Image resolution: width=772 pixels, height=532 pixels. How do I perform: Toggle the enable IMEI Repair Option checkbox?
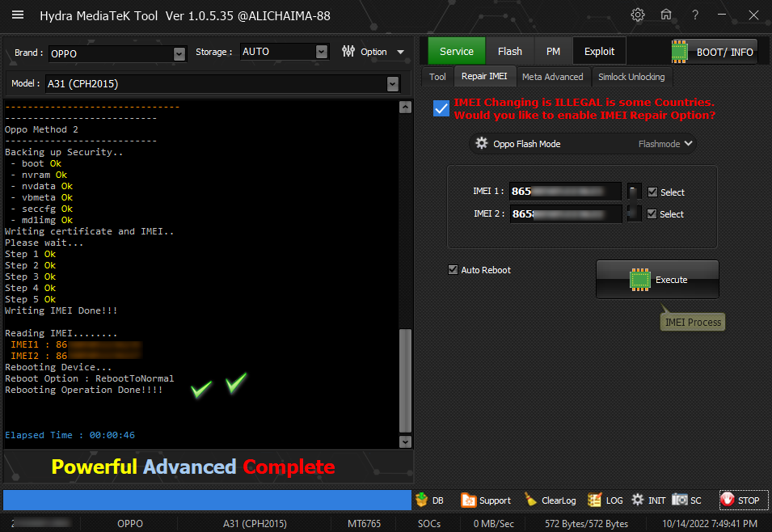pyautogui.click(x=441, y=108)
